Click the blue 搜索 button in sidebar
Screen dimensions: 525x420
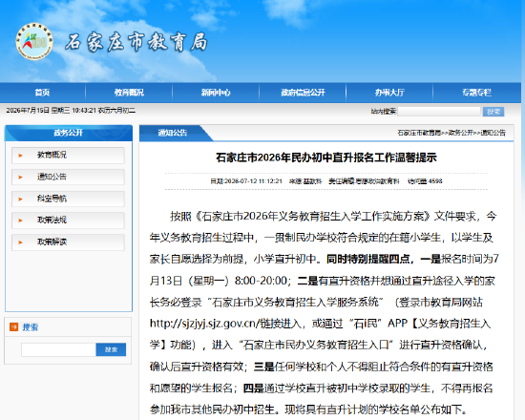pos(111,349)
